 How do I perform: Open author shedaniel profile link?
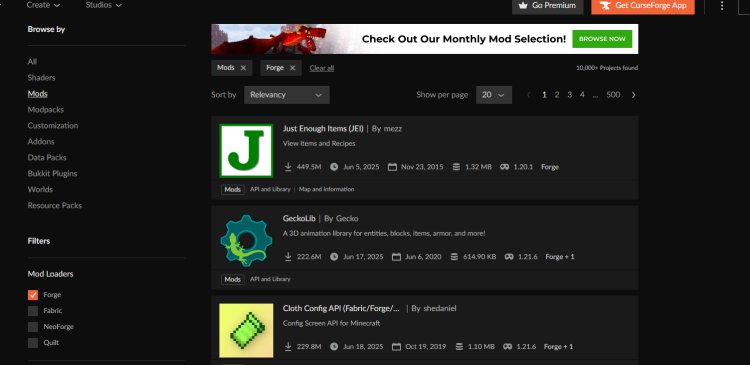tap(440, 309)
